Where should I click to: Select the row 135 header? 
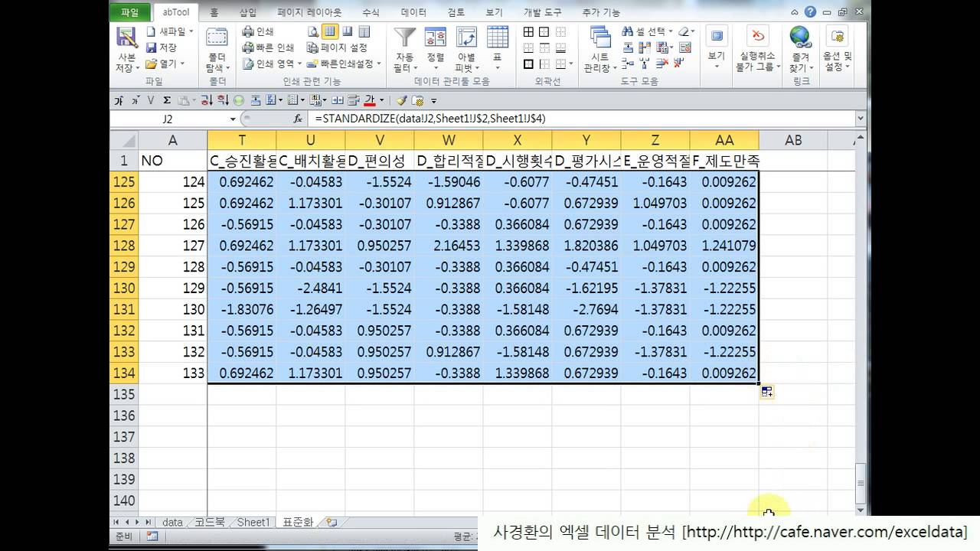[124, 394]
